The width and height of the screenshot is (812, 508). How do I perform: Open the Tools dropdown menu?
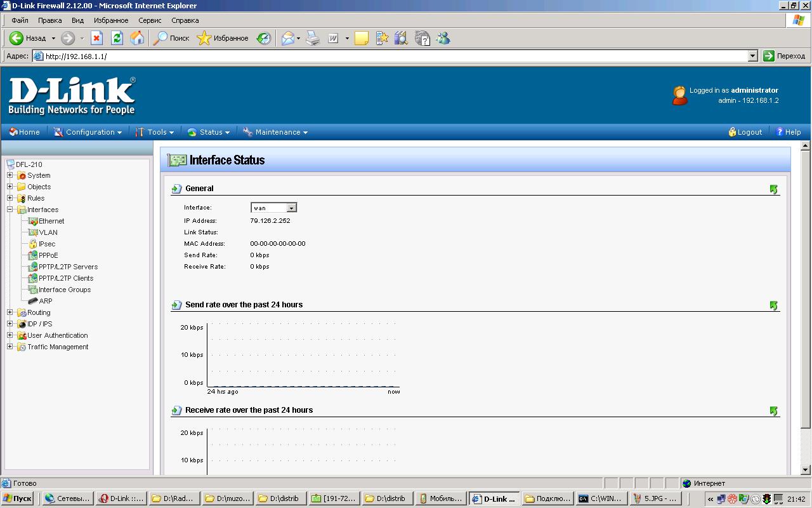pyautogui.click(x=155, y=132)
